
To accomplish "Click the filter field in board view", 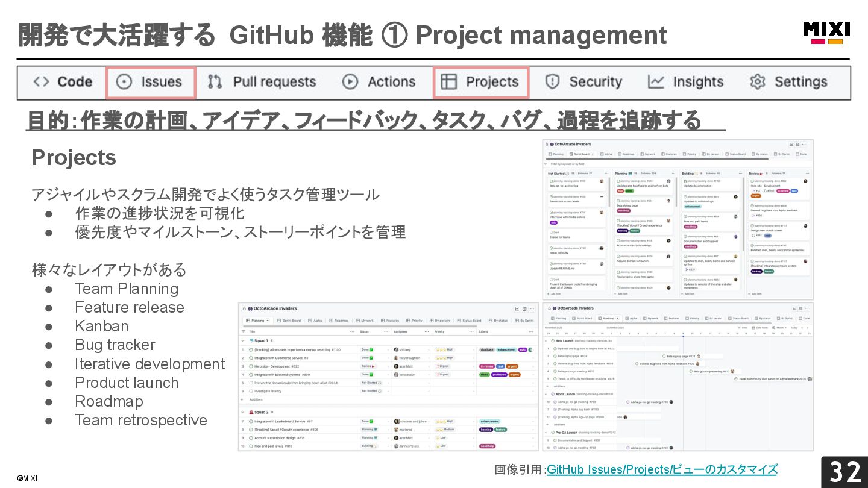I will 678,164.
